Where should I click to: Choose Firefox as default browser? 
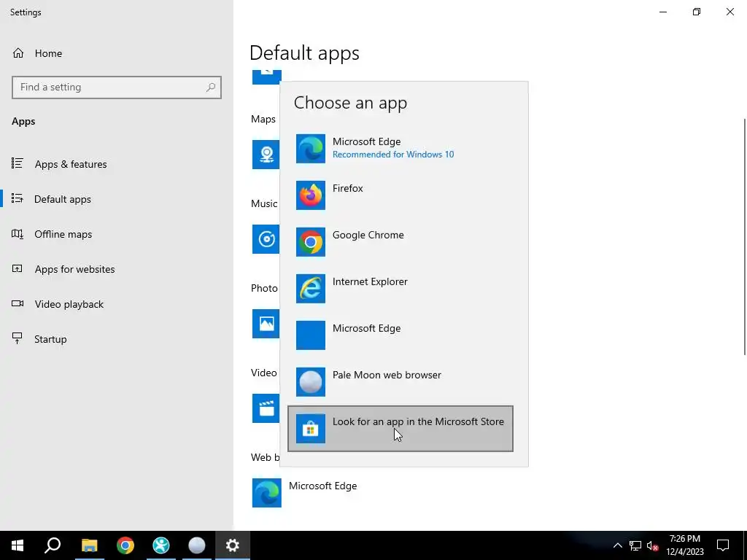tap(400, 195)
